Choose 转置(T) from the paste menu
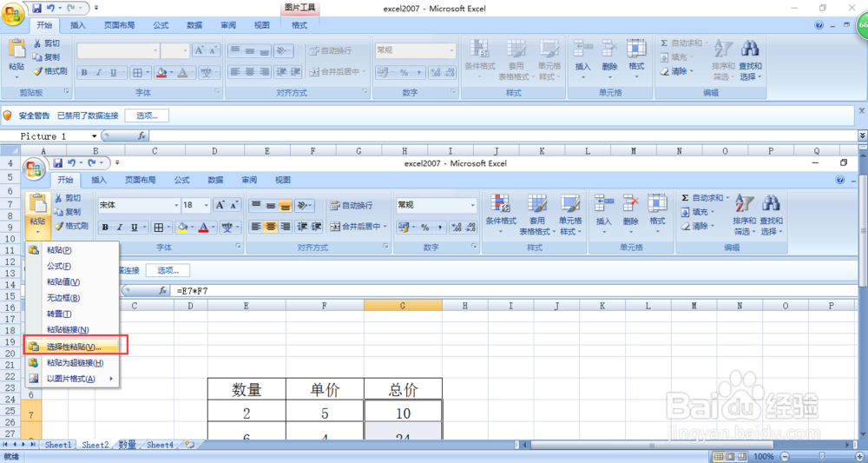Image resolution: width=868 pixels, height=463 pixels. (x=71, y=314)
